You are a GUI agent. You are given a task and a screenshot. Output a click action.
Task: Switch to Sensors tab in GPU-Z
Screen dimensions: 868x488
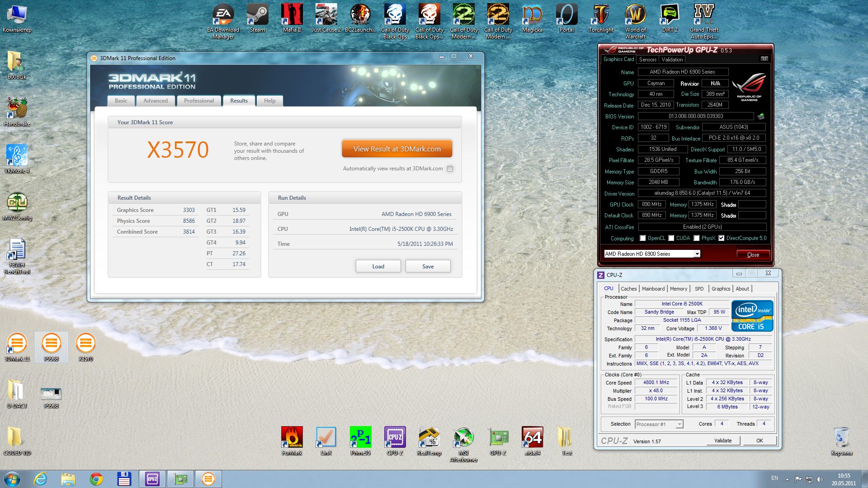click(647, 59)
